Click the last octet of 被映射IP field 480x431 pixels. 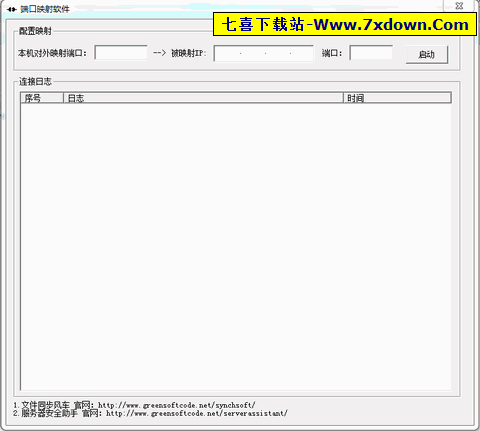coord(302,54)
